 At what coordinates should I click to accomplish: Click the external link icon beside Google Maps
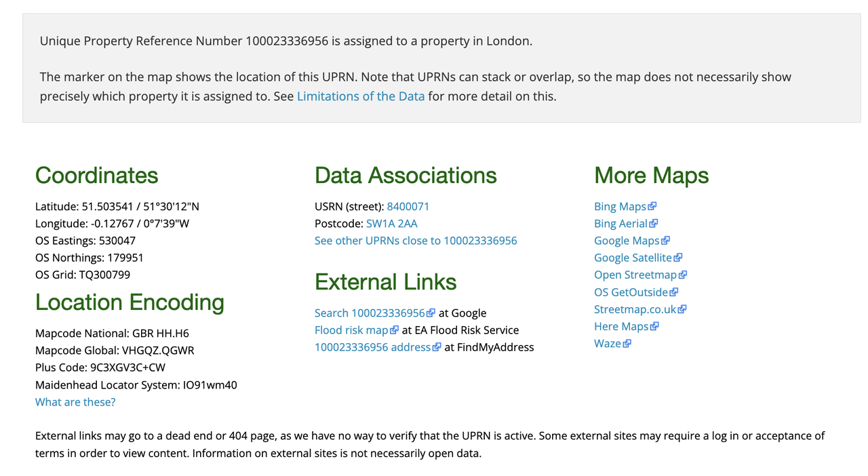click(x=666, y=240)
